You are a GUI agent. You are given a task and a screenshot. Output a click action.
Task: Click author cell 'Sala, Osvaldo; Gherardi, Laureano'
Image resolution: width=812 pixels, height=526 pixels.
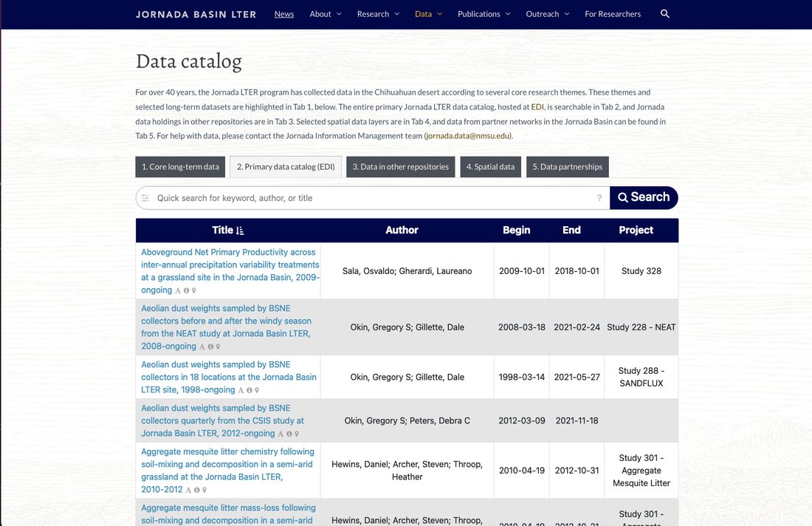tap(407, 271)
